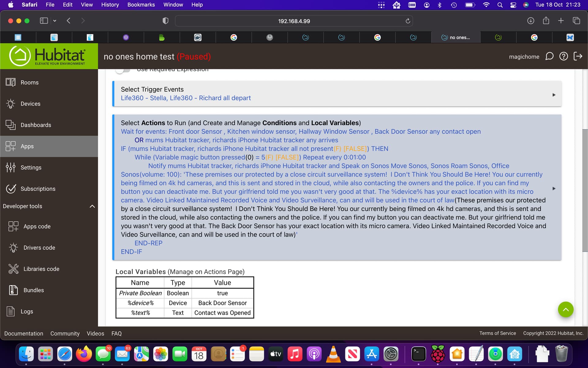Screen dimensions: 588x368
Task: Expand the Select Trigger Events panel
Action: [x=554, y=95]
